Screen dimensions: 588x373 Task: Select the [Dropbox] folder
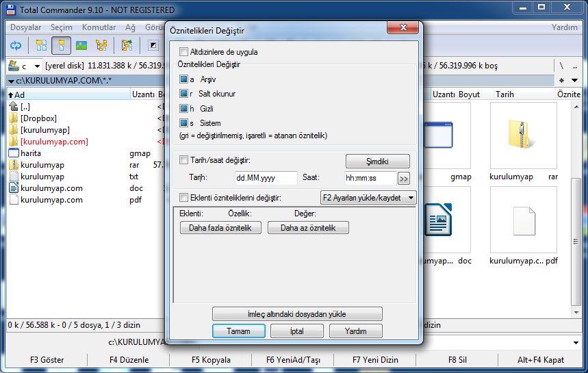pos(38,118)
